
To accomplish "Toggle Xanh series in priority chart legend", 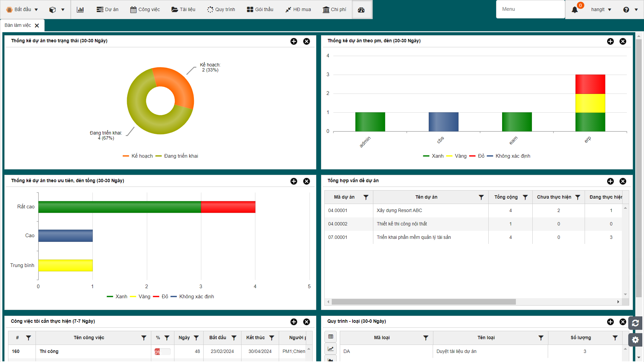I will coord(117,297).
